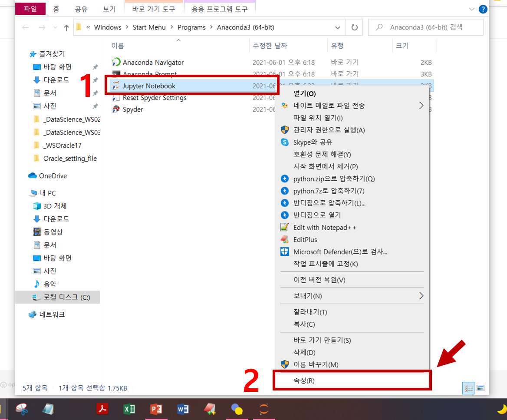Sort by the 유형 column header
507x420 pixels.
(x=360, y=46)
